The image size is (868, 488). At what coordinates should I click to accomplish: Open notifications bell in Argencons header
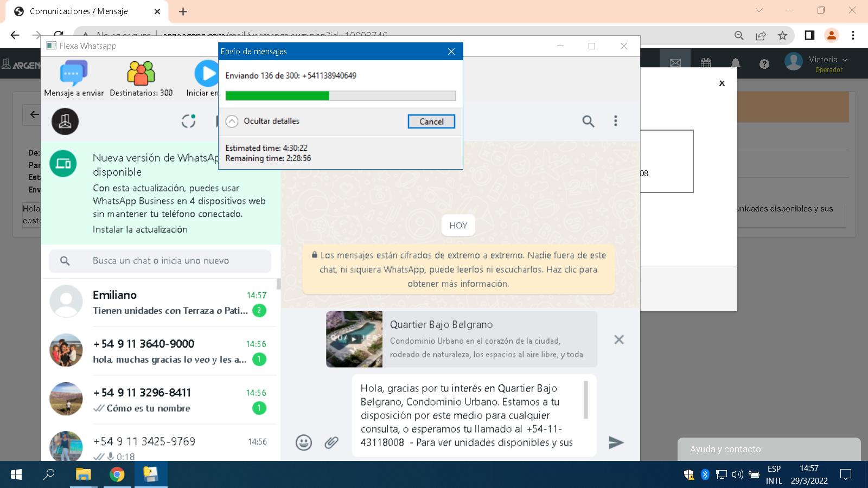(x=736, y=63)
